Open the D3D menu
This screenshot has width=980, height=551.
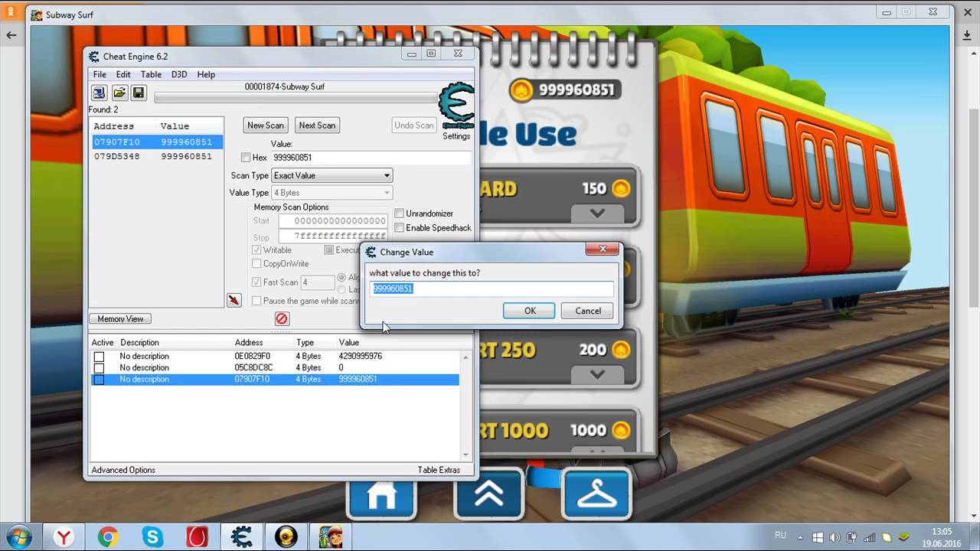(x=179, y=74)
